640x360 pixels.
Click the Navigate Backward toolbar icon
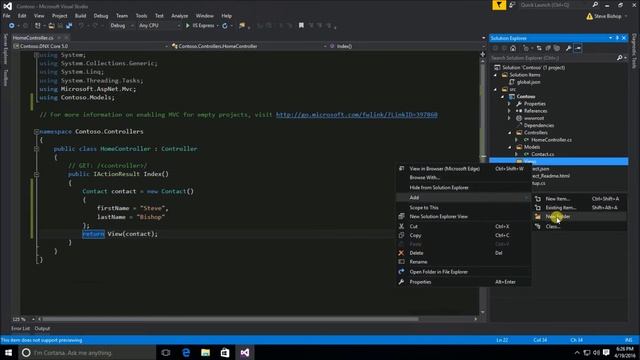click(x=12, y=26)
